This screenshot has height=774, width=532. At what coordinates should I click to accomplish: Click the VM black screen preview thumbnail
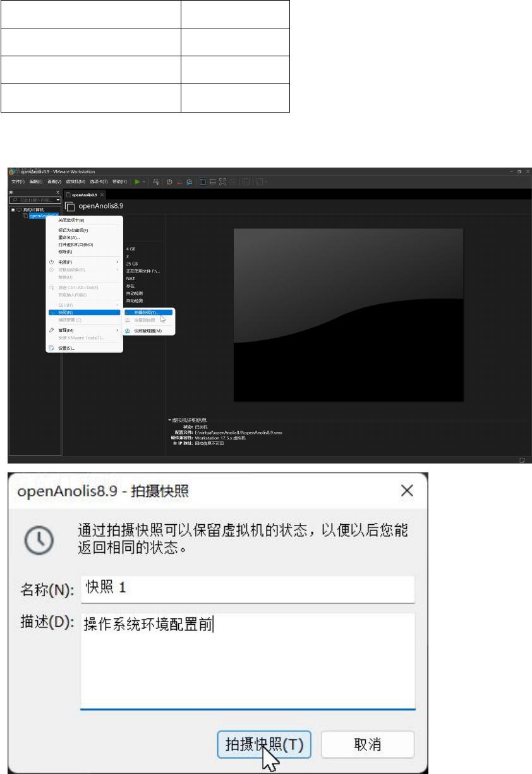(348, 314)
